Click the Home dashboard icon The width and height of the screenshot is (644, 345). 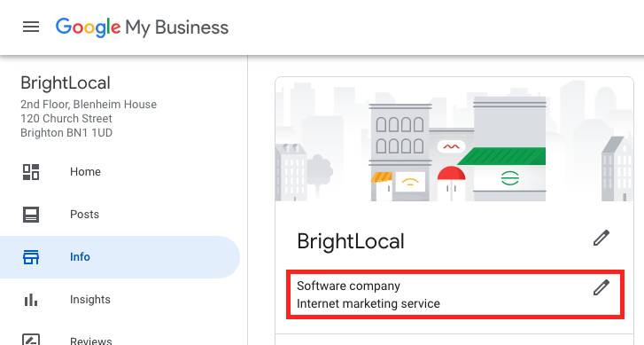coord(31,172)
